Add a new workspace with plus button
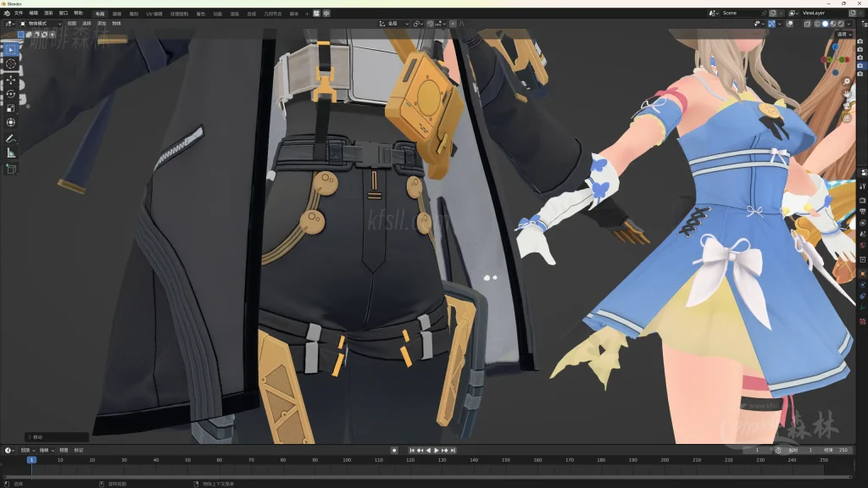This screenshot has height=488, width=868. [307, 14]
